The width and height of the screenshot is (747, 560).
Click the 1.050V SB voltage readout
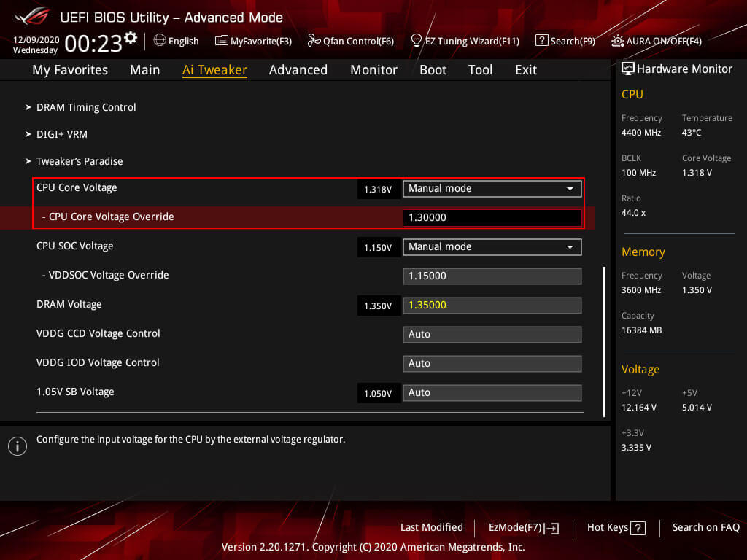[378, 393]
